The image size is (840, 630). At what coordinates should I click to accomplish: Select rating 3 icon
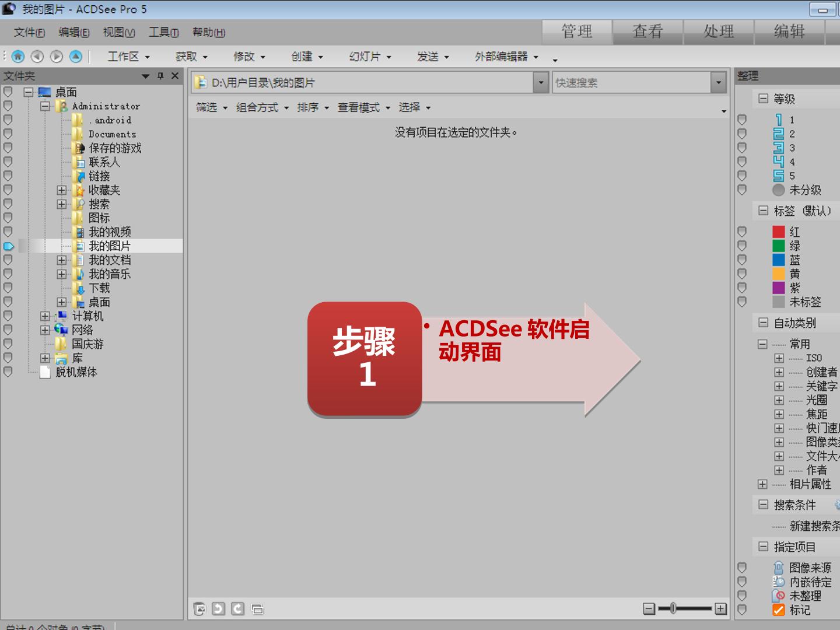[778, 148]
